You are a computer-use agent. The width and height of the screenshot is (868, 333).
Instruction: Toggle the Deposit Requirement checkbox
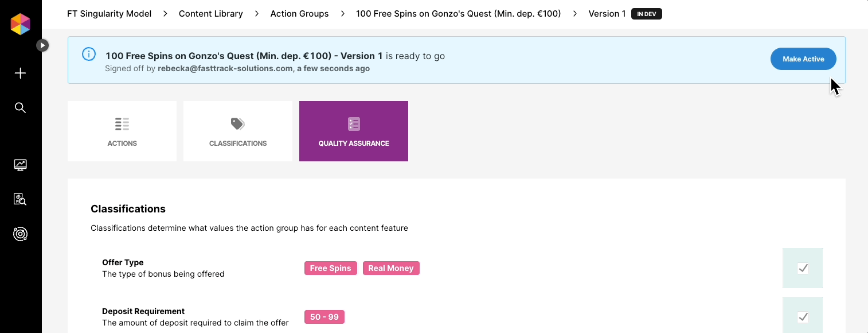click(x=803, y=317)
